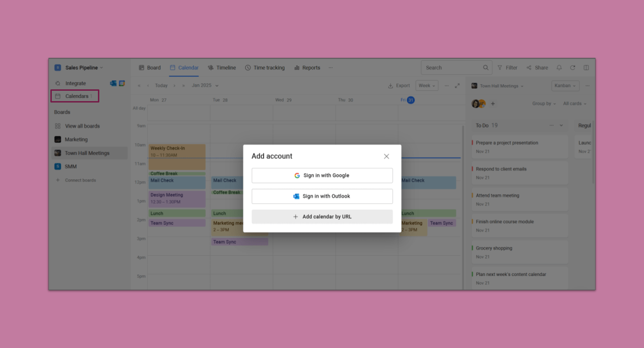Open the Group by dropdown

[544, 103]
